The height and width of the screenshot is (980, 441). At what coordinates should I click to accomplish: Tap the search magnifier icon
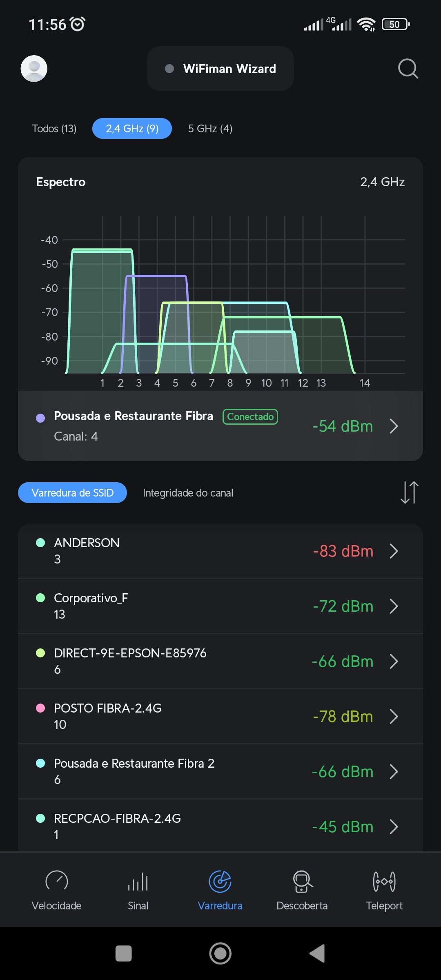click(x=408, y=69)
